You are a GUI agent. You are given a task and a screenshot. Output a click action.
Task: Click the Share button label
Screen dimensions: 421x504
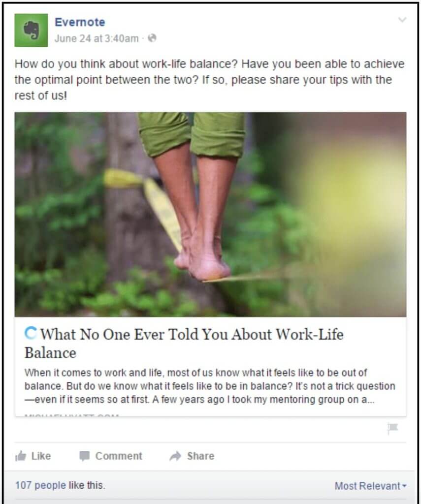coord(201,456)
